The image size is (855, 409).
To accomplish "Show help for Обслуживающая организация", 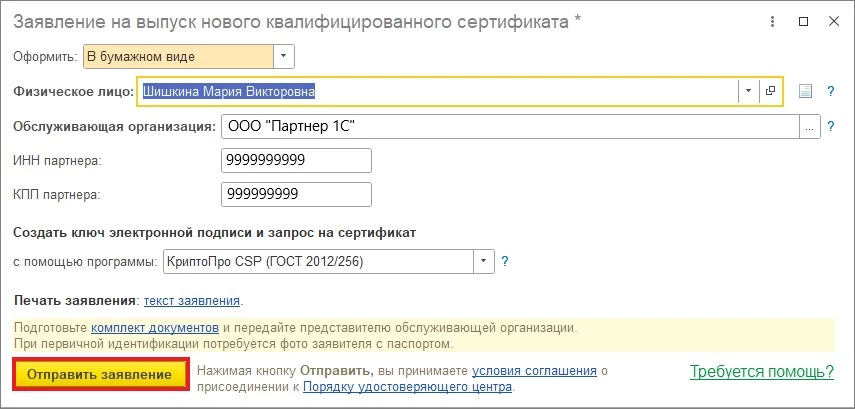I will (x=830, y=127).
